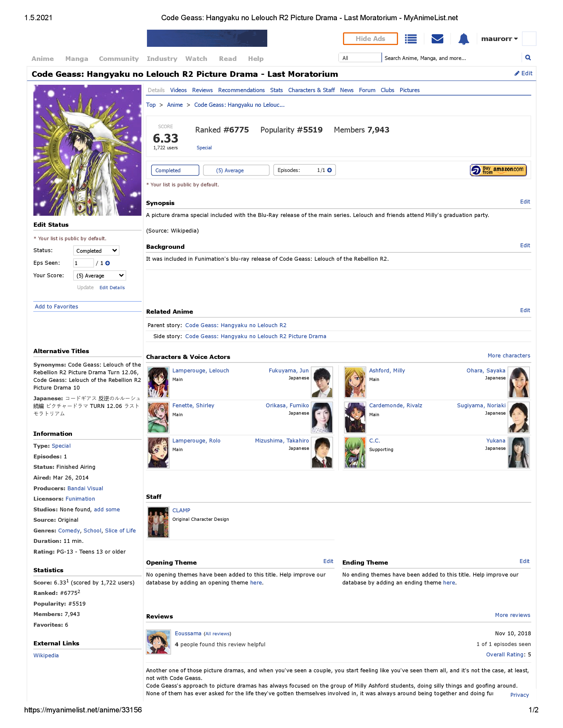Click Edit link beside Opening Theme

[328, 561]
